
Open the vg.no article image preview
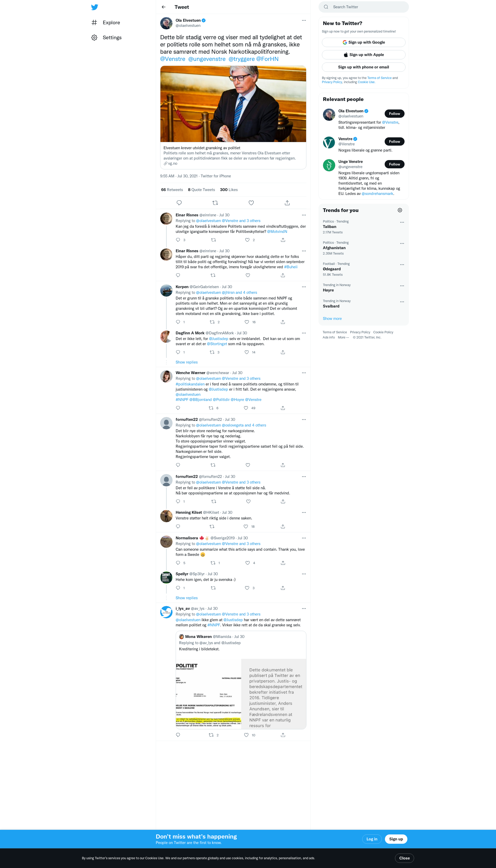233,104
